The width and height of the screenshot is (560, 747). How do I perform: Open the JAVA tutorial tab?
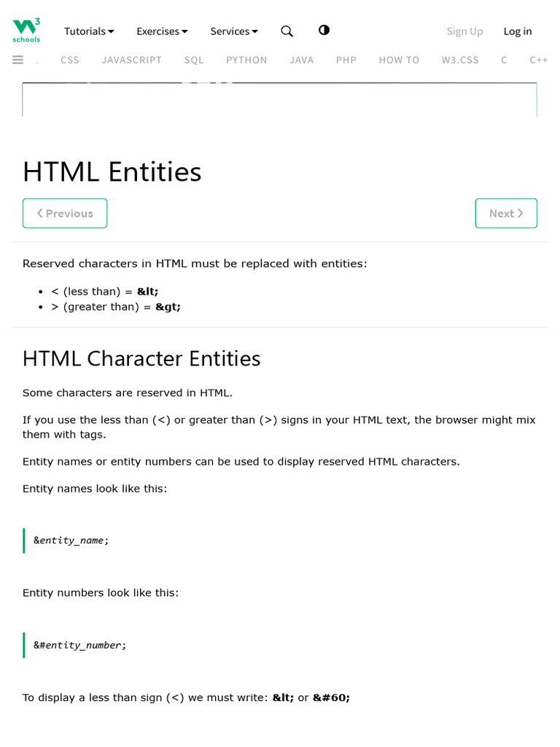[301, 60]
